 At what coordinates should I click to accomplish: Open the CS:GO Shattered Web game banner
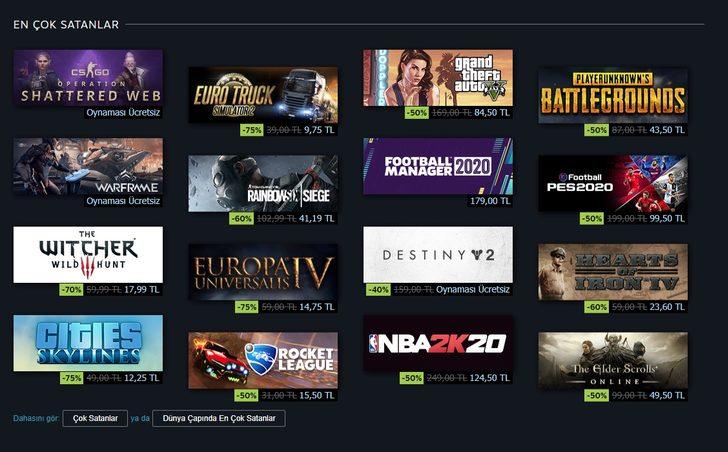pyautogui.click(x=88, y=78)
